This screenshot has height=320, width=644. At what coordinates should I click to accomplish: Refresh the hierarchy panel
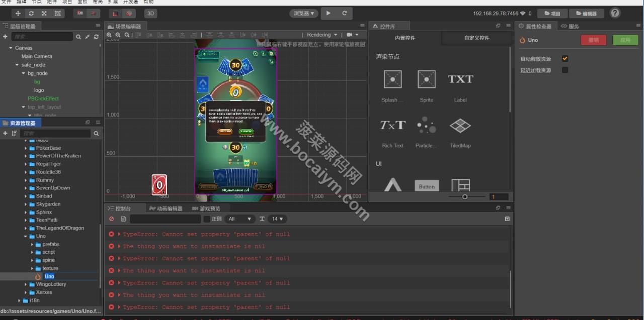pyautogui.click(x=96, y=37)
